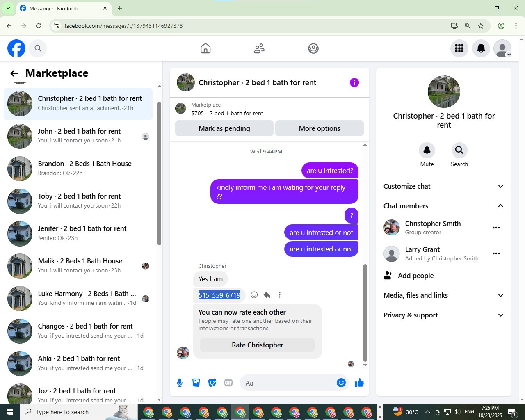Click the selected 515-559-6719 message

pos(219,295)
